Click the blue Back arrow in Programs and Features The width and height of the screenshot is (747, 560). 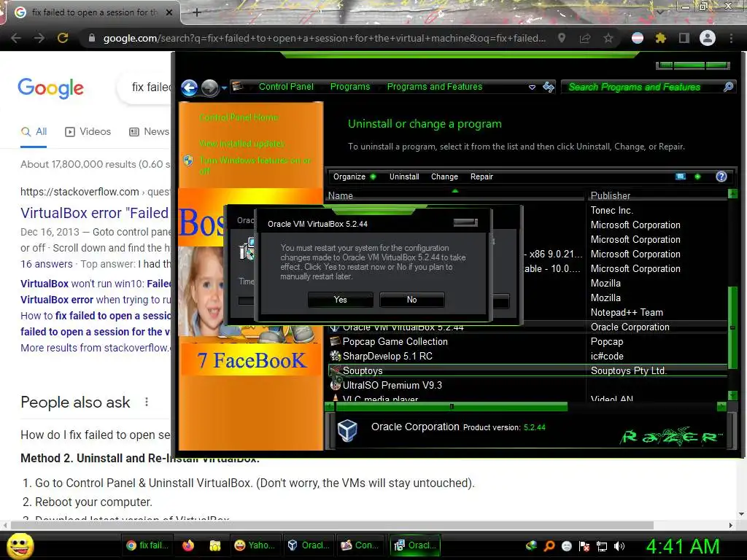pyautogui.click(x=190, y=87)
